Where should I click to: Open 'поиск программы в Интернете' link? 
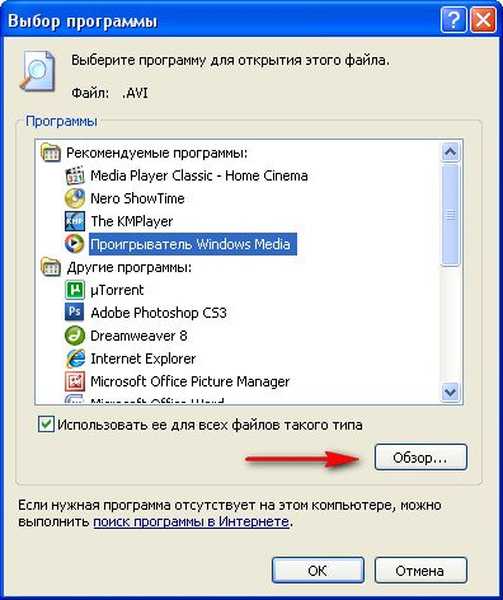[191, 522]
